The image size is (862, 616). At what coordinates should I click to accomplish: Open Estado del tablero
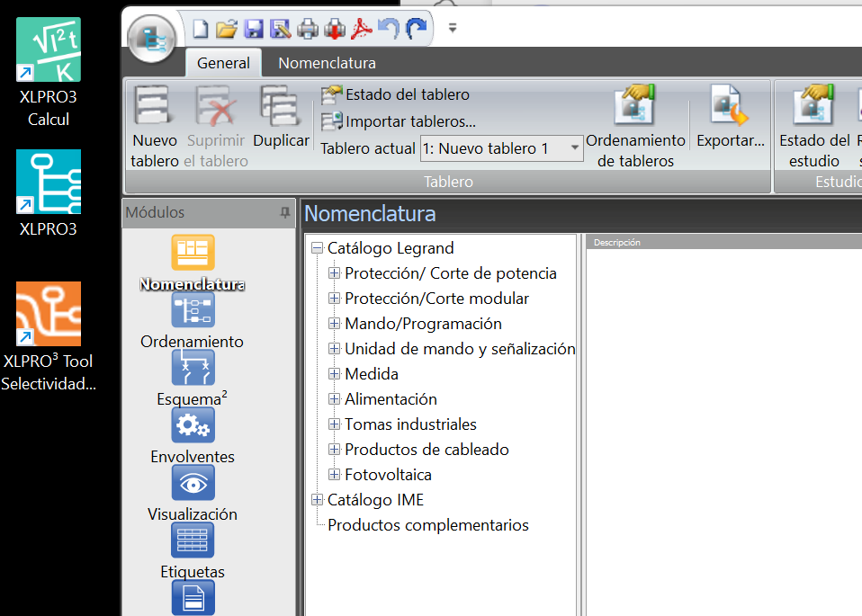coord(396,94)
